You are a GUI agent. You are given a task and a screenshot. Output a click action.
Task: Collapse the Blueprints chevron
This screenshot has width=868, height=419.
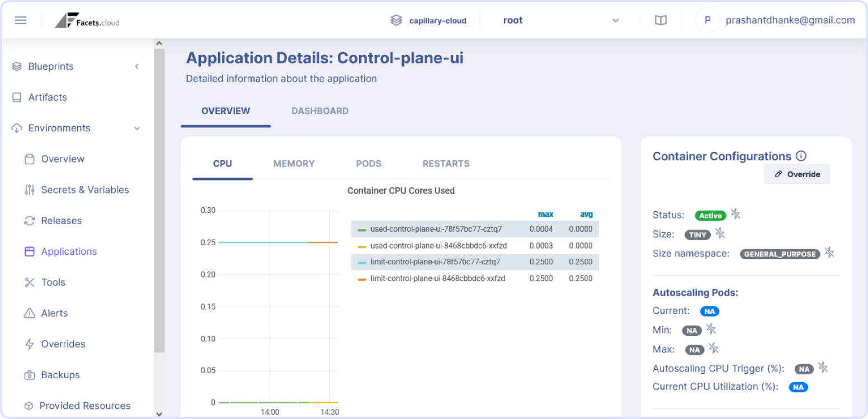pyautogui.click(x=137, y=66)
